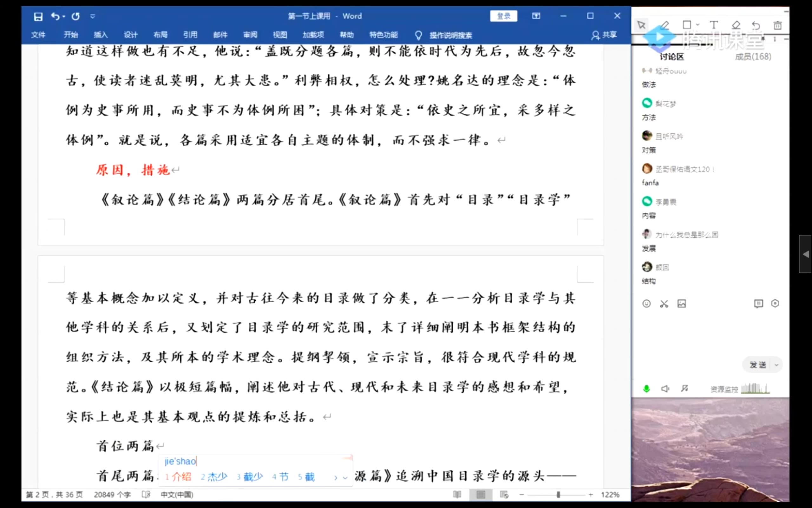
Task: Open the 布局 ribbon tab
Action: 160,35
